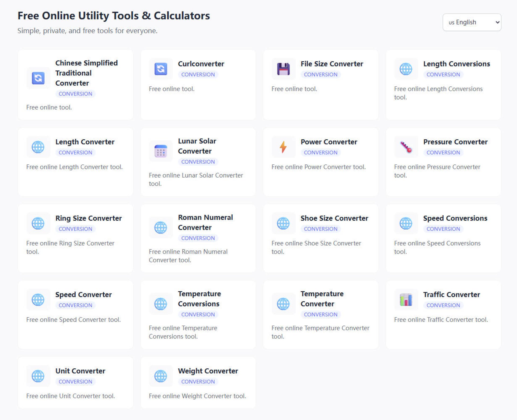
Task: Click the File Size Converter floppy disk icon
Action: 283,69
